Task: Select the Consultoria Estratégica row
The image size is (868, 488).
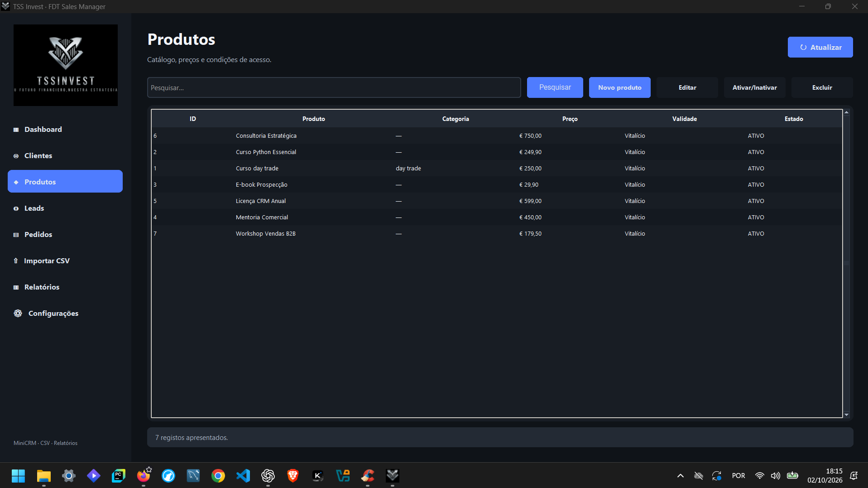Action: 497,136
